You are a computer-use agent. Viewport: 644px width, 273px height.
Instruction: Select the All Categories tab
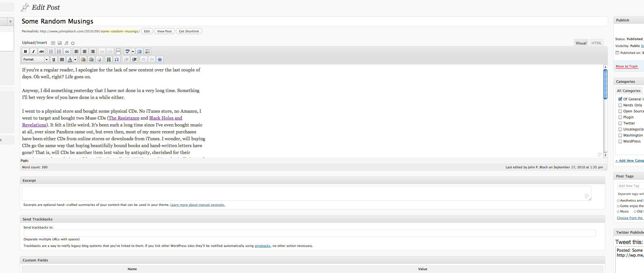[x=629, y=91]
